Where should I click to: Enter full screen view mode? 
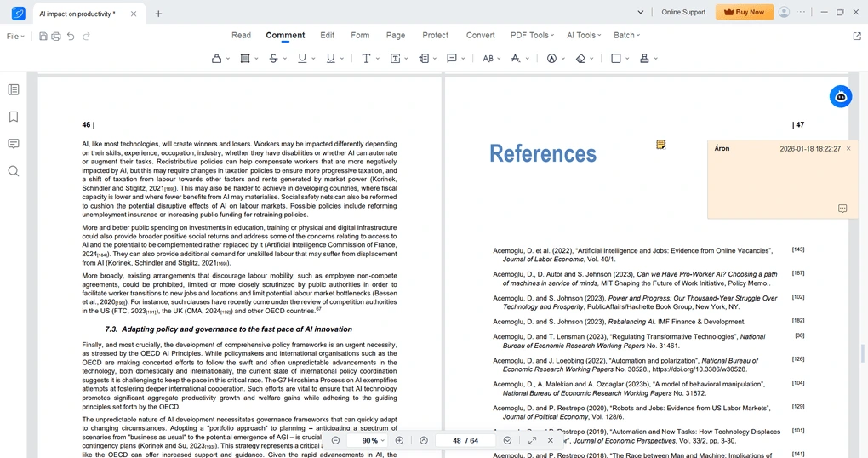click(532, 440)
